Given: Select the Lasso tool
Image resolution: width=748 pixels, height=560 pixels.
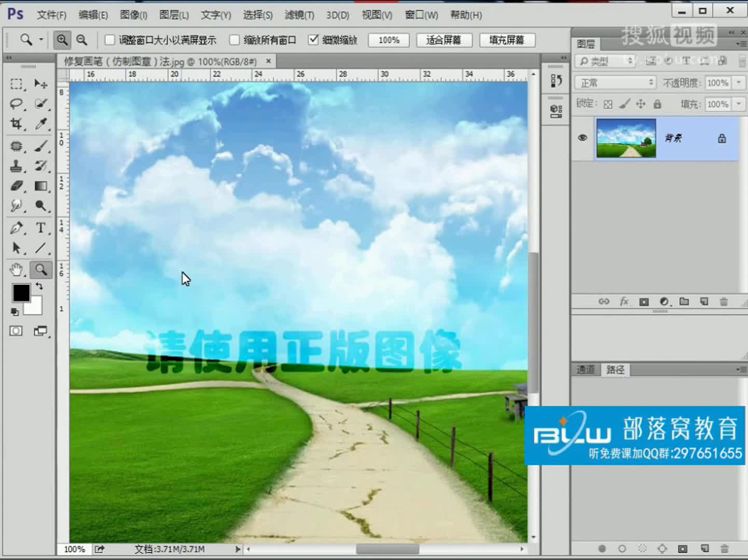Looking at the screenshot, I should pyautogui.click(x=16, y=104).
